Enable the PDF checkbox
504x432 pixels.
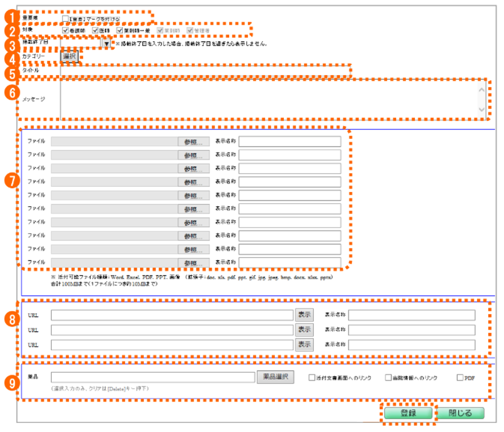460,378
